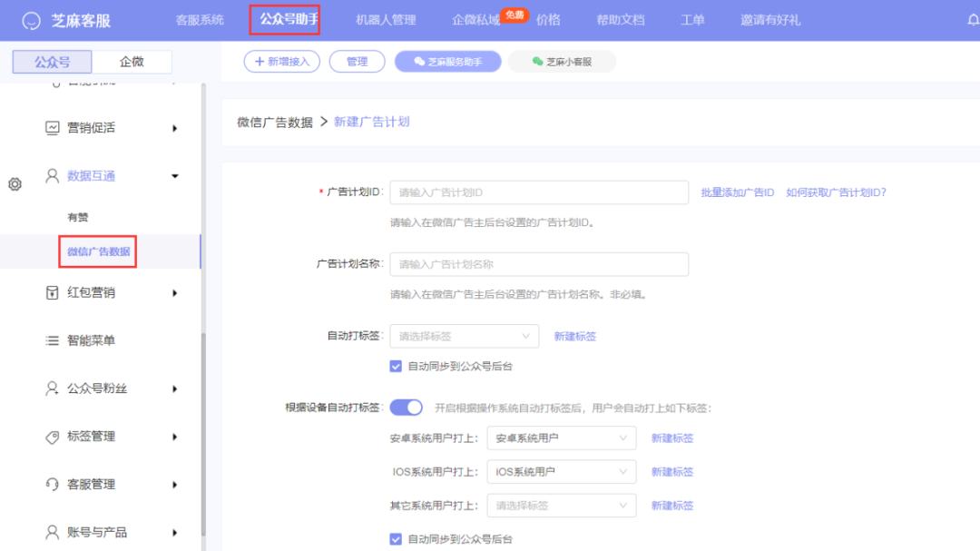The image size is (980, 551).
Task: Click the 广告计划名称 input field
Action: click(x=539, y=264)
